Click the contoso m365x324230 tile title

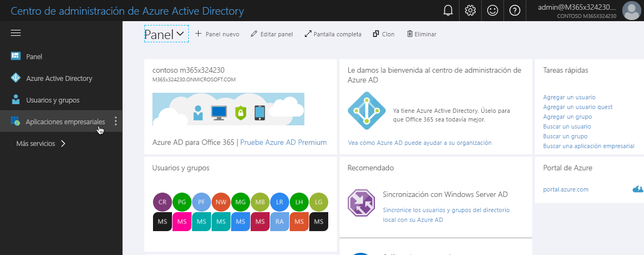(x=188, y=70)
